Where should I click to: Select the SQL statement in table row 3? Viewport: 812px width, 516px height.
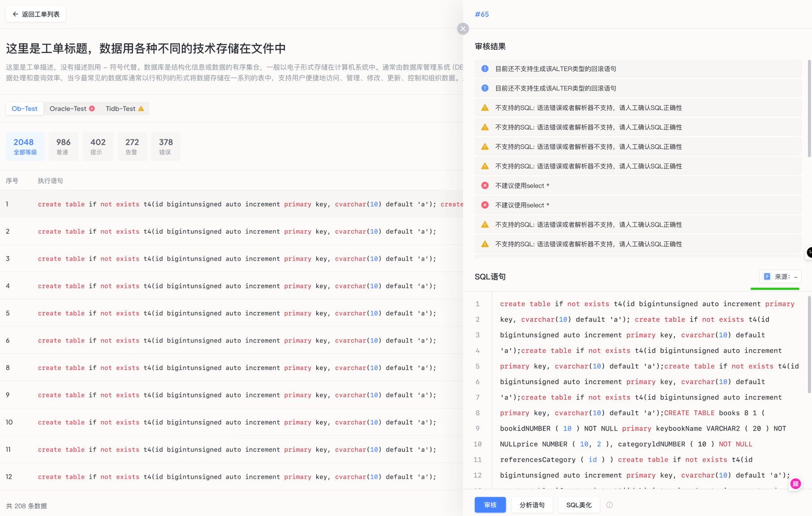point(237,258)
